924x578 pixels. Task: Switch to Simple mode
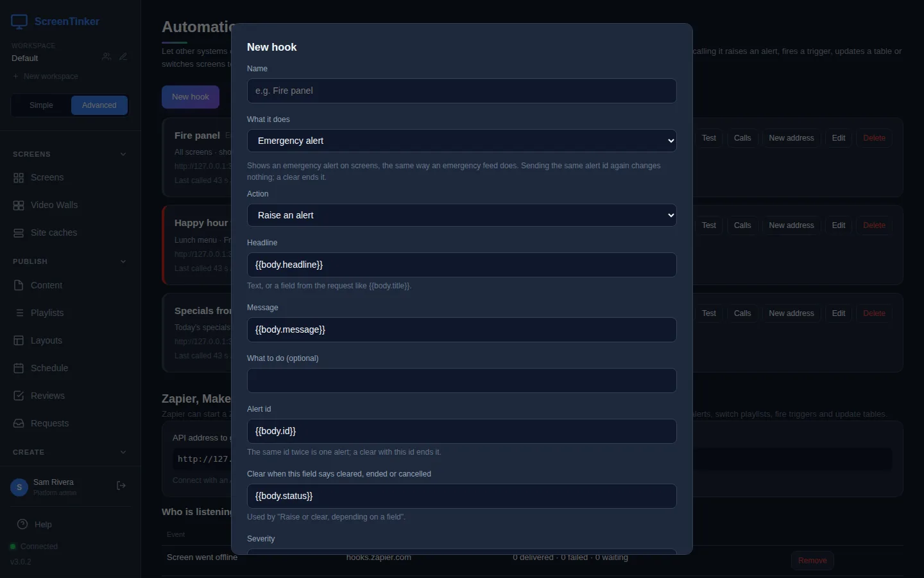coord(41,105)
